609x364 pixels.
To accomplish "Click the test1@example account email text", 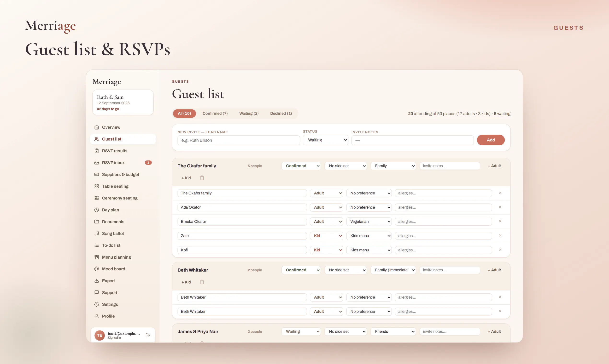I will pyautogui.click(x=124, y=334).
